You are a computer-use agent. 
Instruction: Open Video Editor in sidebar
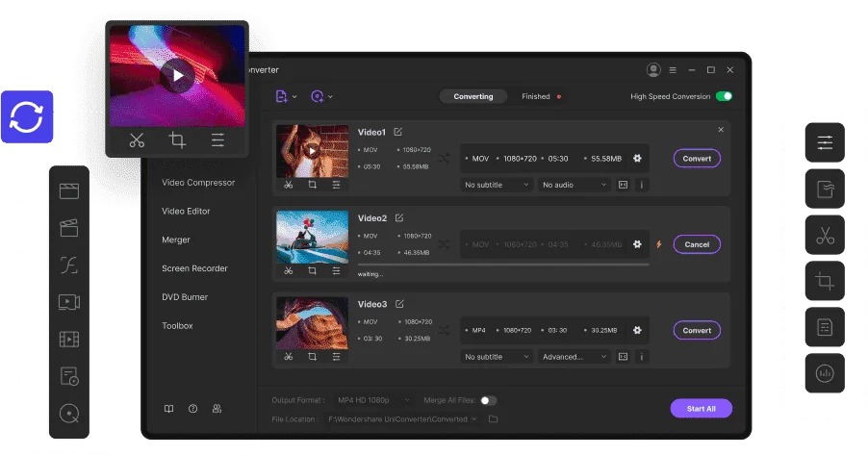point(186,212)
